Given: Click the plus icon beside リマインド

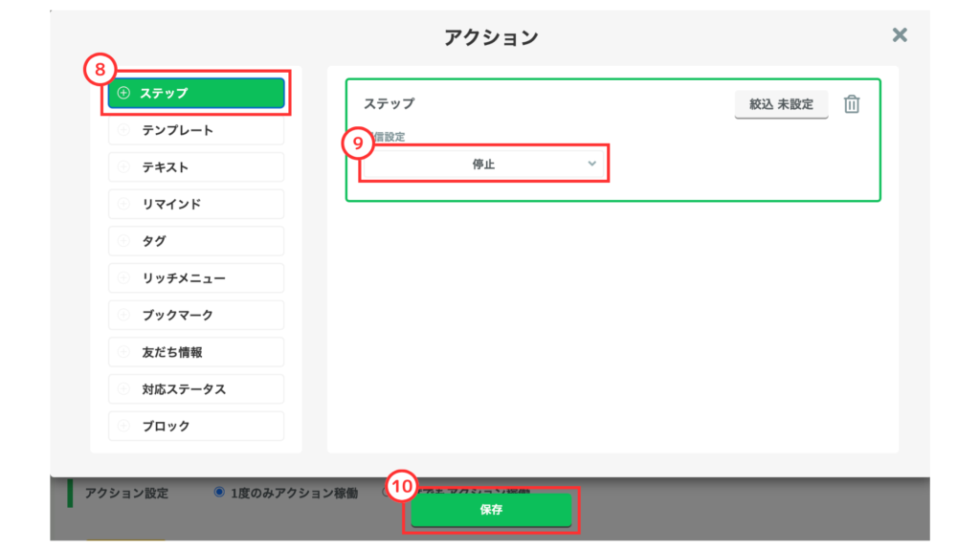Looking at the screenshot, I should click(x=123, y=204).
